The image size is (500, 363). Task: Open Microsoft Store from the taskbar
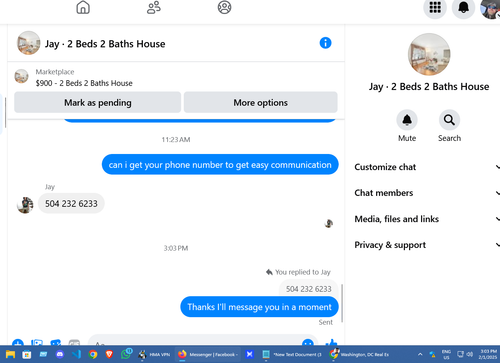(27, 354)
